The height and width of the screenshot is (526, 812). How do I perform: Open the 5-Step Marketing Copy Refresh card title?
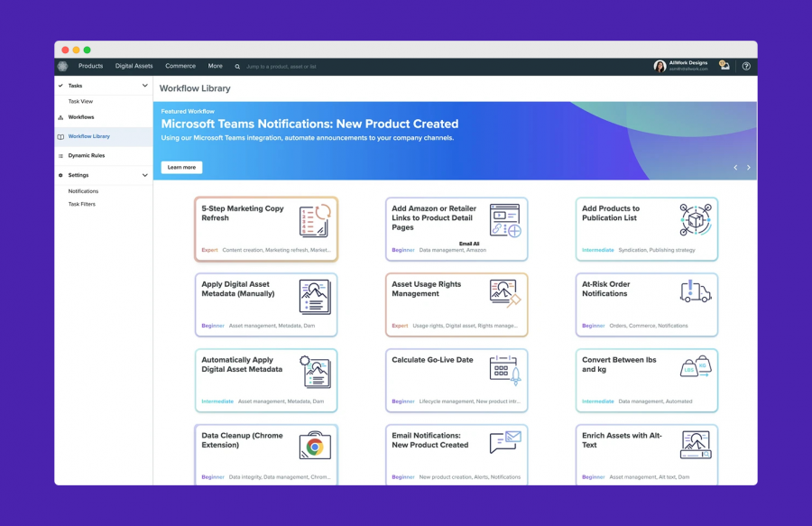point(243,213)
